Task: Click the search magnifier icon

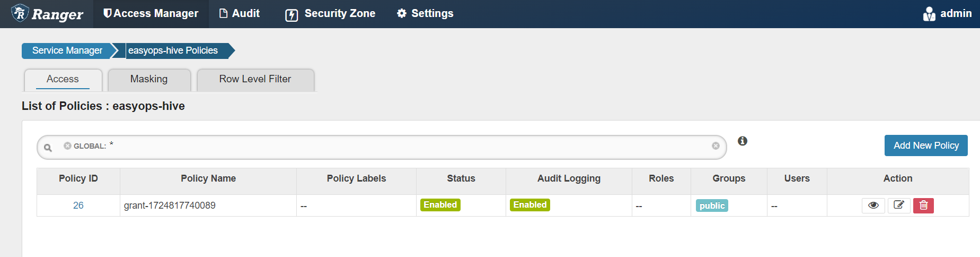Action: click(48, 148)
